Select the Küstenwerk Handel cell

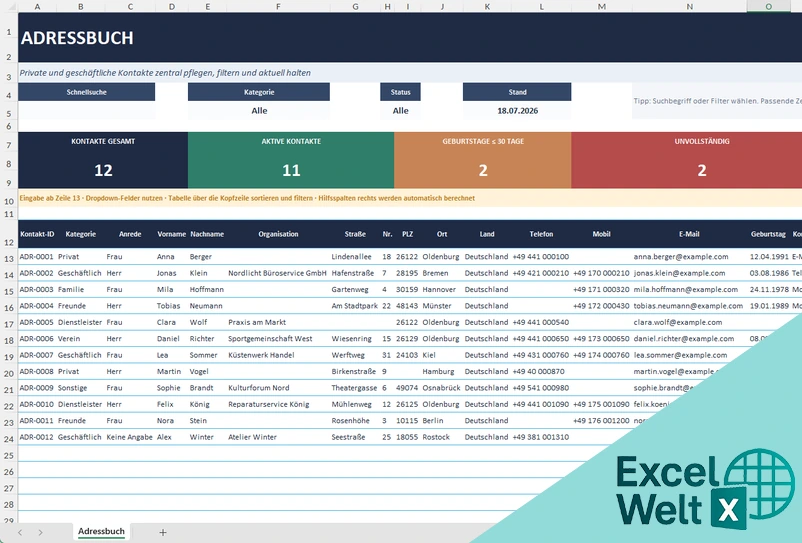coord(278,355)
